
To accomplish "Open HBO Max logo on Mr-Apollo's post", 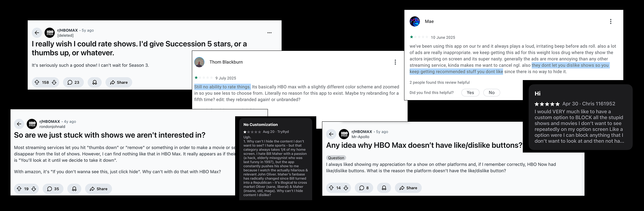I will pyautogui.click(x=344, y=134).
